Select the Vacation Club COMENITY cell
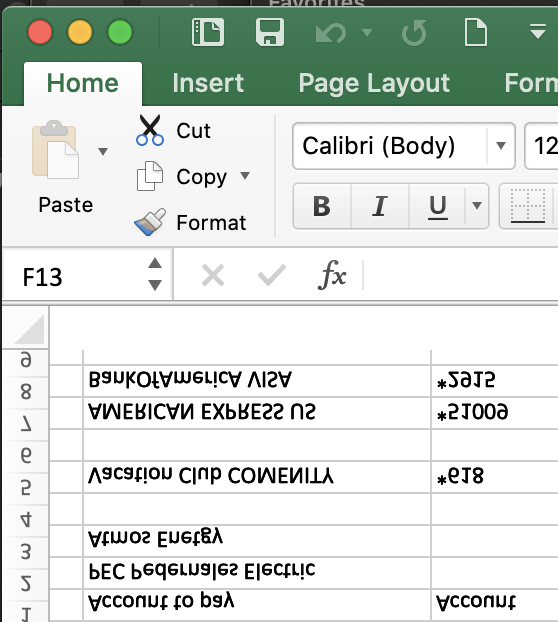 tap(257, 477)
